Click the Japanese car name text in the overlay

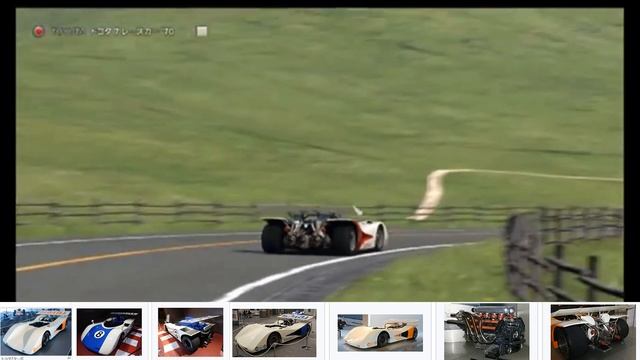click(x=113, y=31)
